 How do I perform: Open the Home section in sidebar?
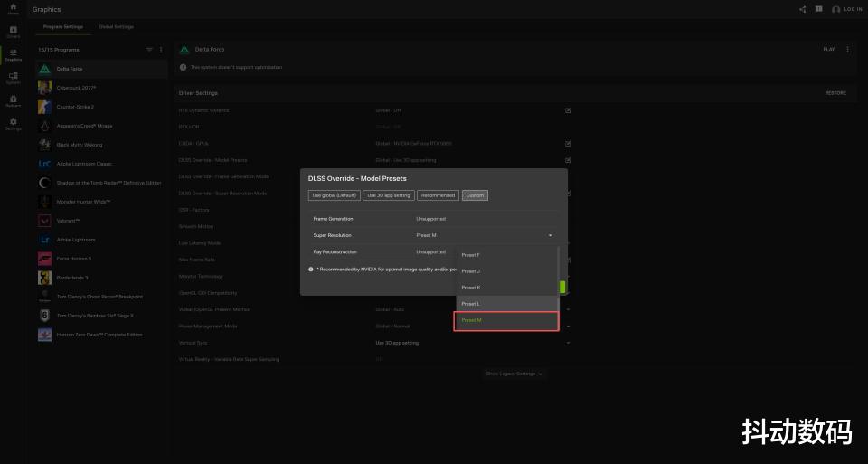pyautogui.click(x=13, y=9)
